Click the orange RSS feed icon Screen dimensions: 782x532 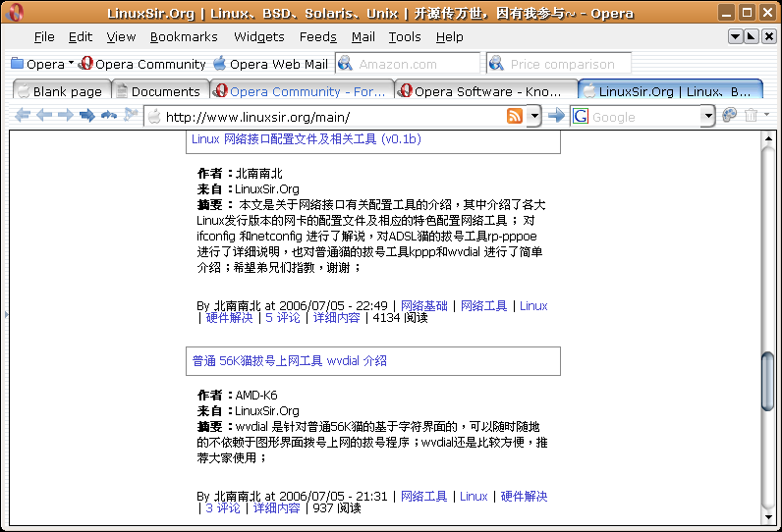515,116
